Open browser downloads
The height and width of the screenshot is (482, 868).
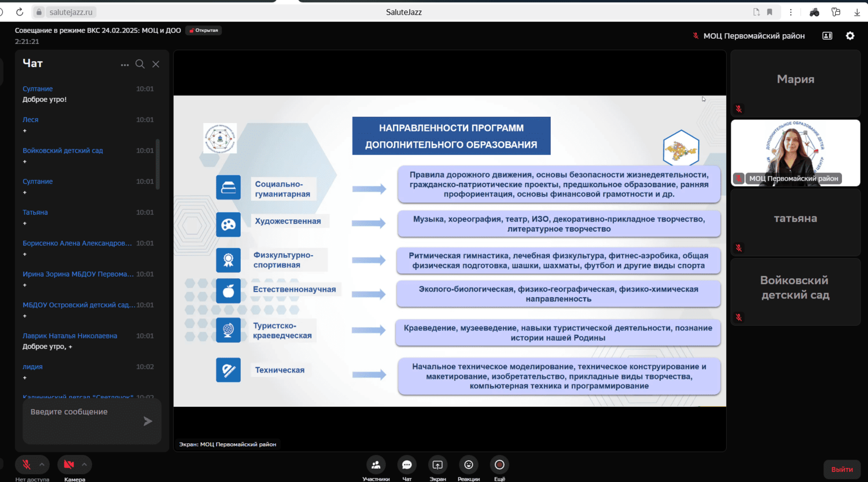pyautogui.click(x=857, y=12)
